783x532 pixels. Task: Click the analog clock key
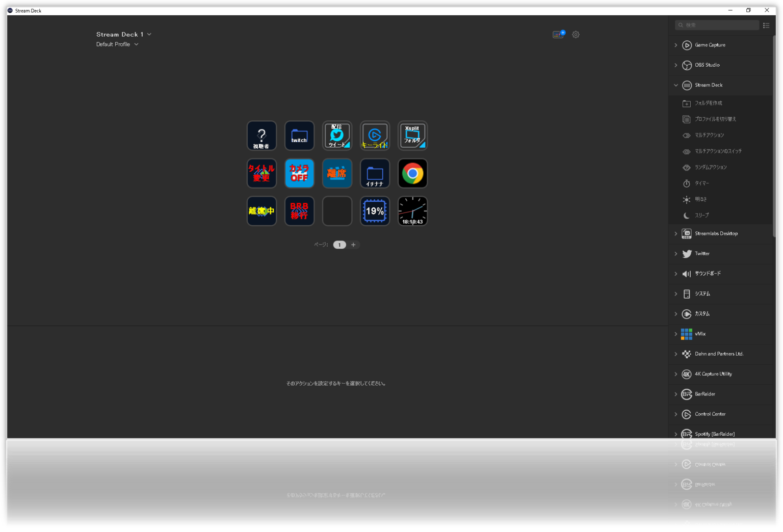click(412, 211)
